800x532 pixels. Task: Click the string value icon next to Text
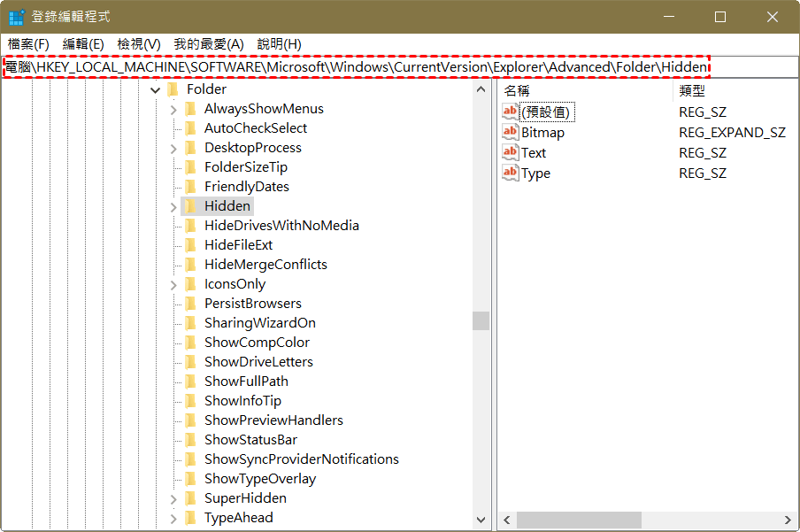point(511,152)
